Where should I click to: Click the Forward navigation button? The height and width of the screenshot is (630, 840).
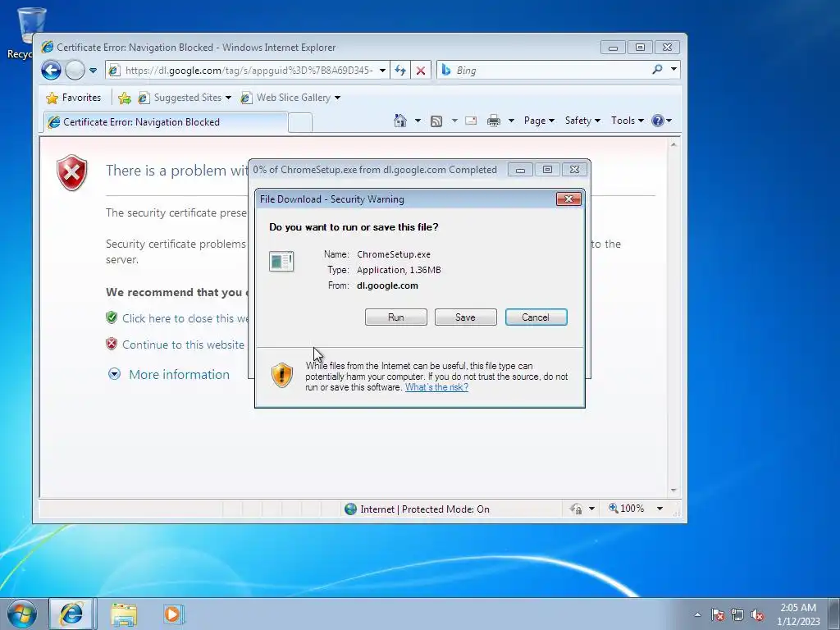[75, 71]
